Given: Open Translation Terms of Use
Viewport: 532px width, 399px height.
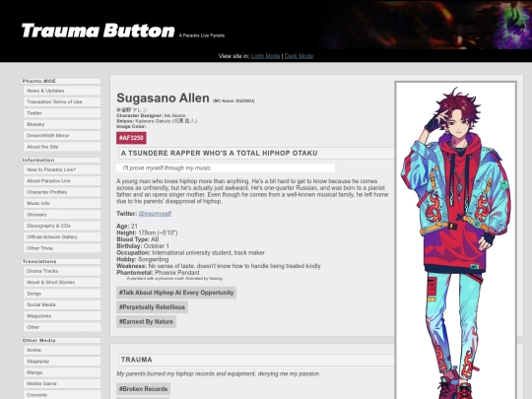Looking at the screenshot, I should [x=62, y=101].
